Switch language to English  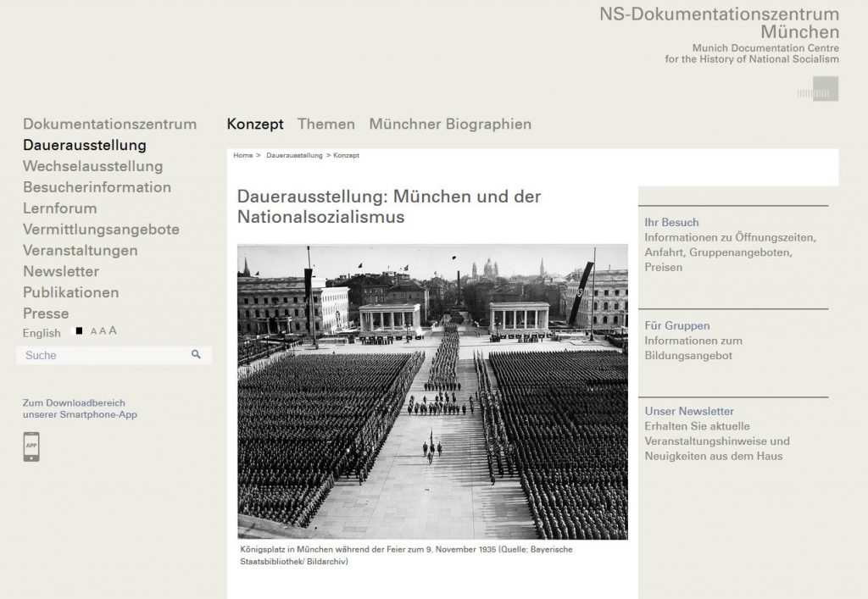[42, 333]
